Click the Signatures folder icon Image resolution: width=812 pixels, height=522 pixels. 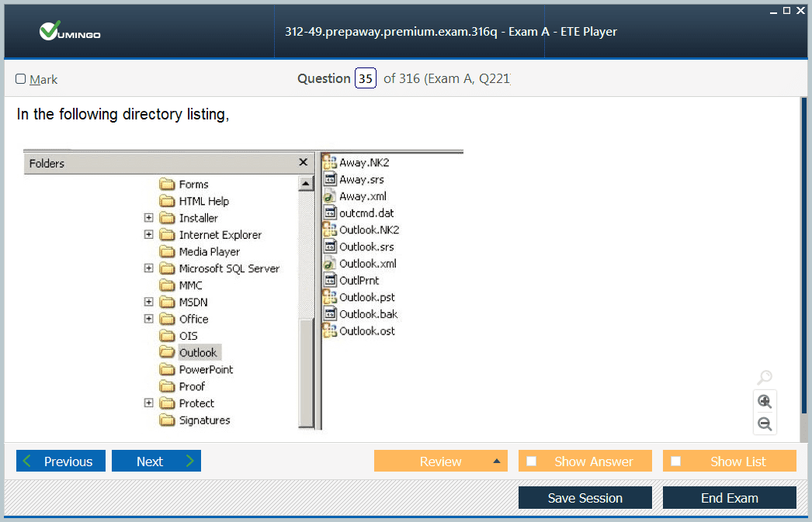167,420
